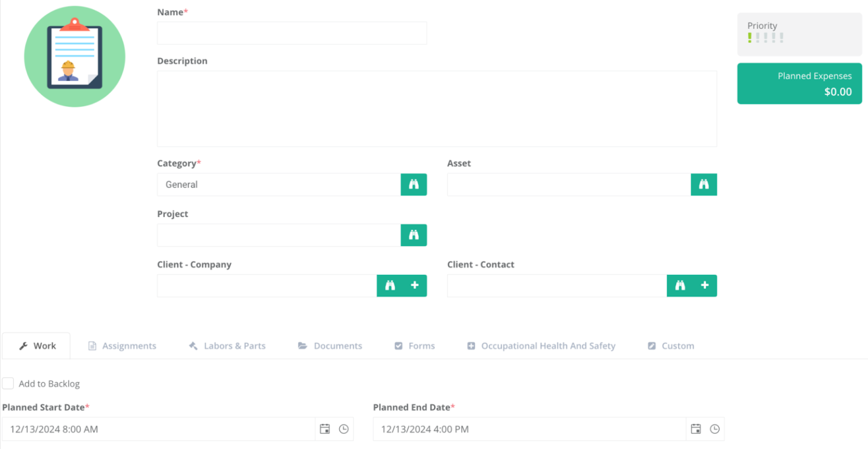Switch to the Assignments tab

(122, 346)
